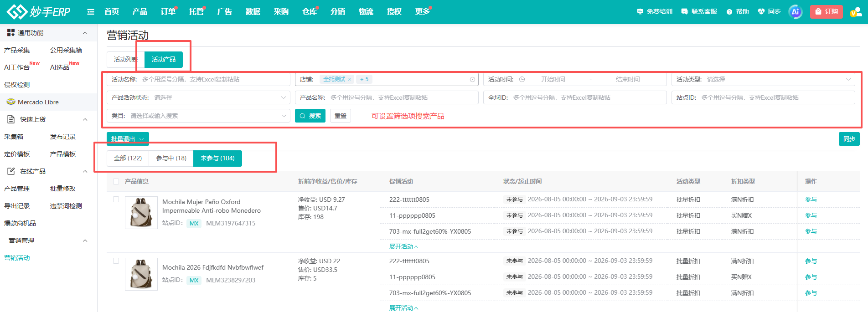
Task: Open 采集箱 in the sidebar
Action: pos(14,137)
